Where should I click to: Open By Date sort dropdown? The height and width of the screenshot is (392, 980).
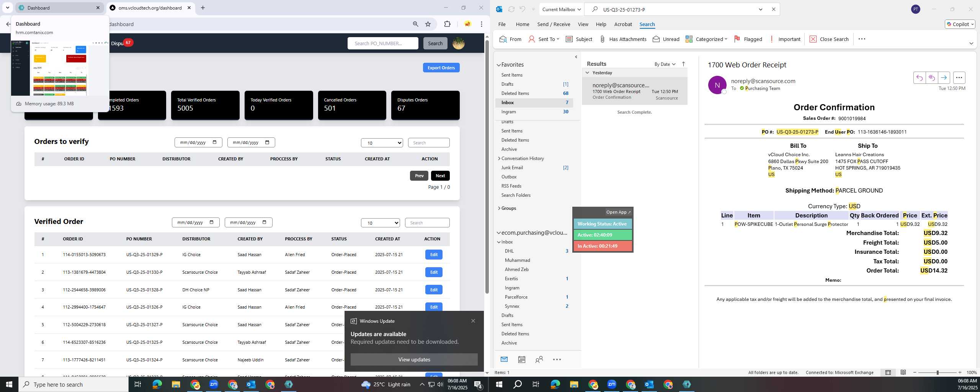(x=665, y=64)
